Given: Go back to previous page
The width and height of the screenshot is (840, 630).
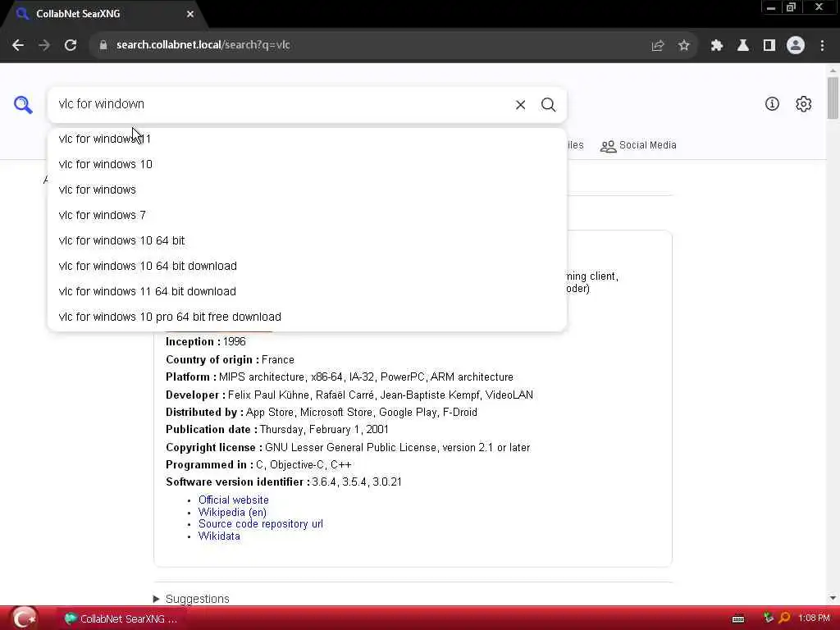Looking at the screenshot, I should pyautogui.click(x=18, y=45).
